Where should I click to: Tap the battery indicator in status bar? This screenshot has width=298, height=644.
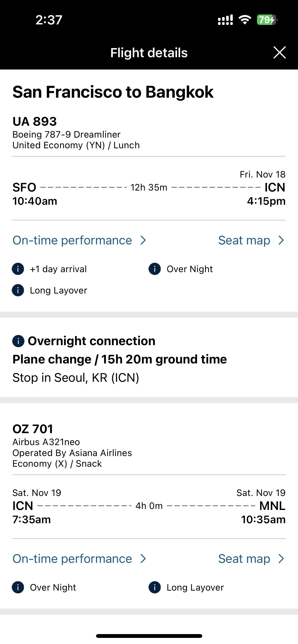tap(267, 20)
